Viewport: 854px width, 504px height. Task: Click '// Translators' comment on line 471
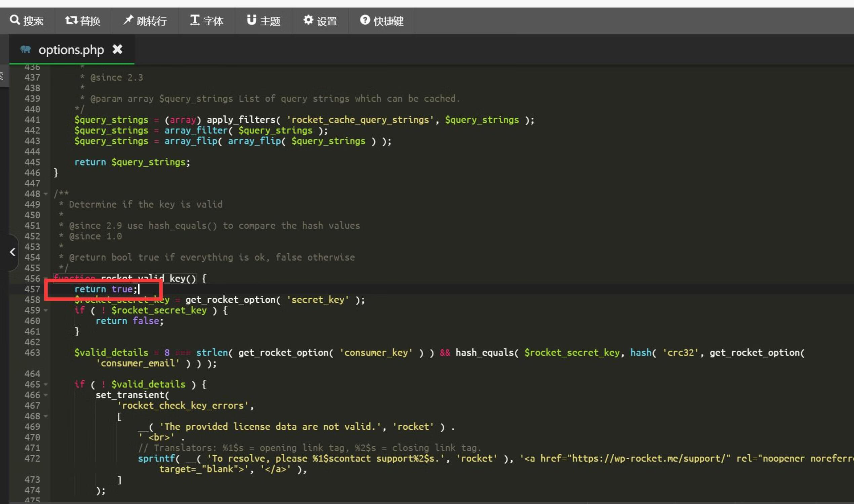(x=309, y=448)
